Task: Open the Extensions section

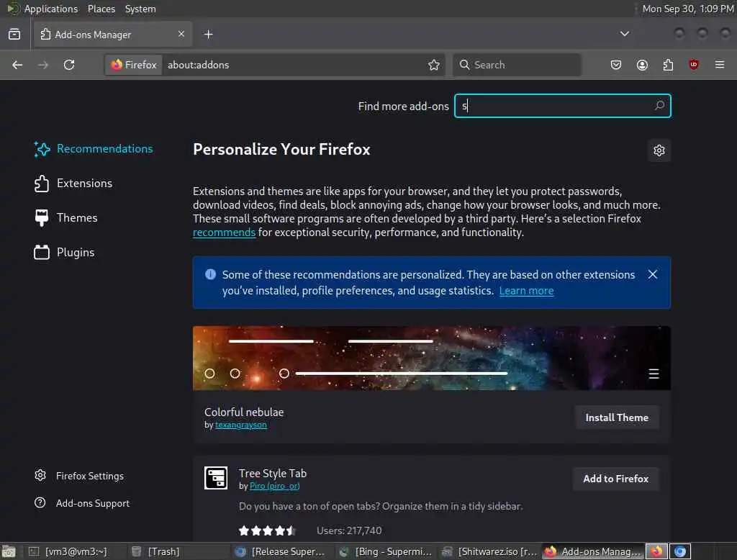Action: click(73, 184)
